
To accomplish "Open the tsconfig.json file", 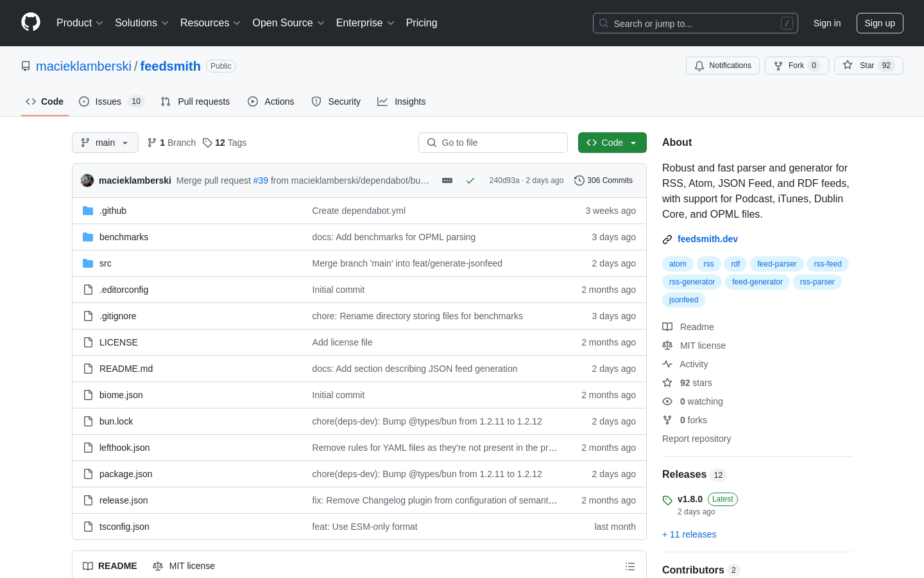I will pos(124,527).
